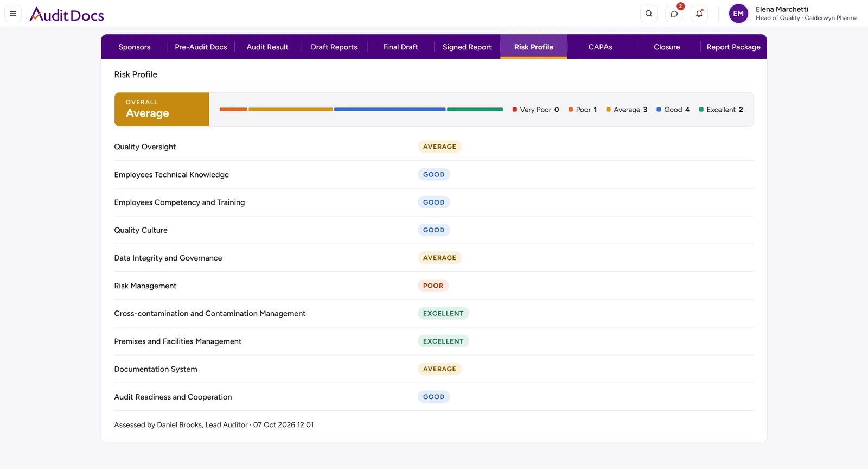
Task: Open the Report Package tab
Action: coord(733,47)
